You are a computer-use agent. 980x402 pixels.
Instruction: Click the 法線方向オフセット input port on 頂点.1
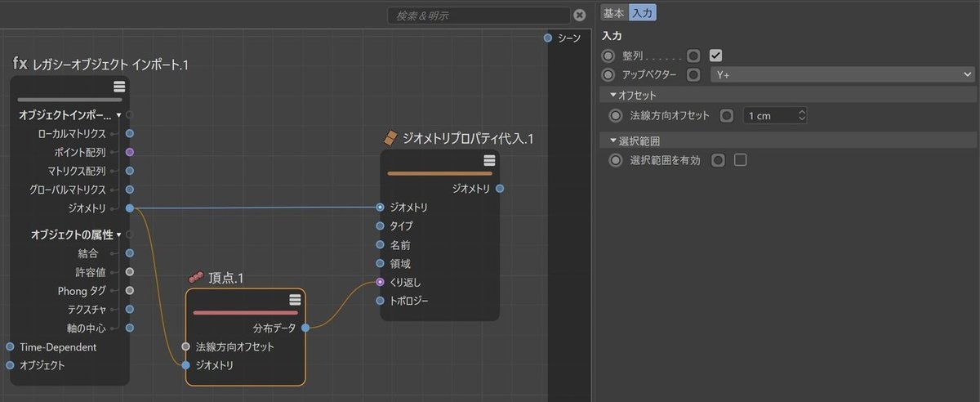click(x=185, y=346)
